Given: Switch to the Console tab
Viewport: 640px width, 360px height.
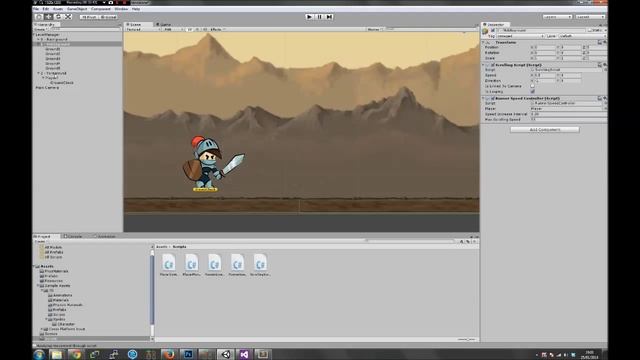Looking at the screenshot, I should pos(73,236).
